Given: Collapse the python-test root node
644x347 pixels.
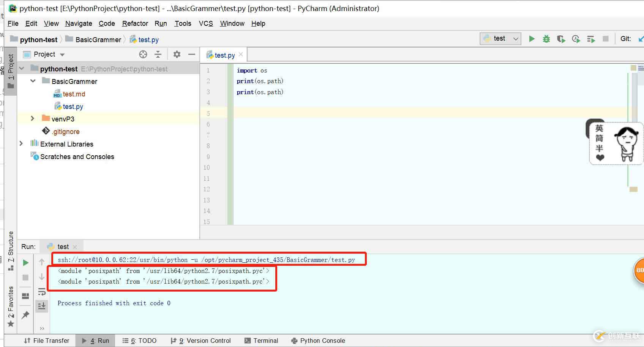Looking at the screenshot, I should [22, 69].
